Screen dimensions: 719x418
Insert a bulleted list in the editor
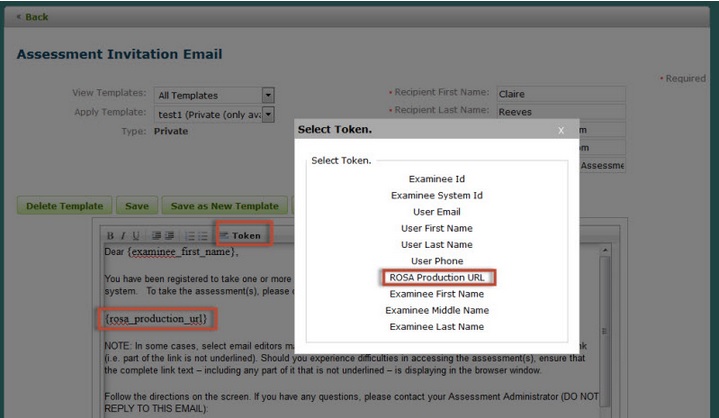coord(203,236)
